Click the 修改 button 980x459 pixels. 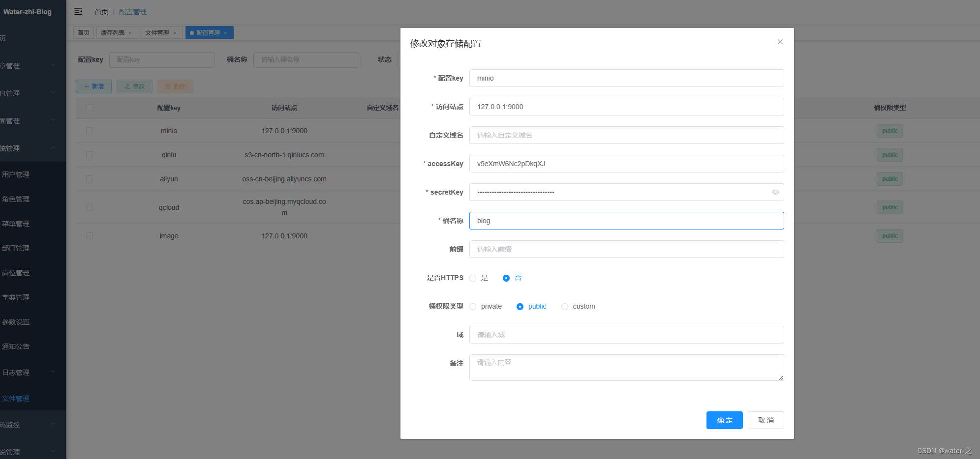[x=135, y=86]
